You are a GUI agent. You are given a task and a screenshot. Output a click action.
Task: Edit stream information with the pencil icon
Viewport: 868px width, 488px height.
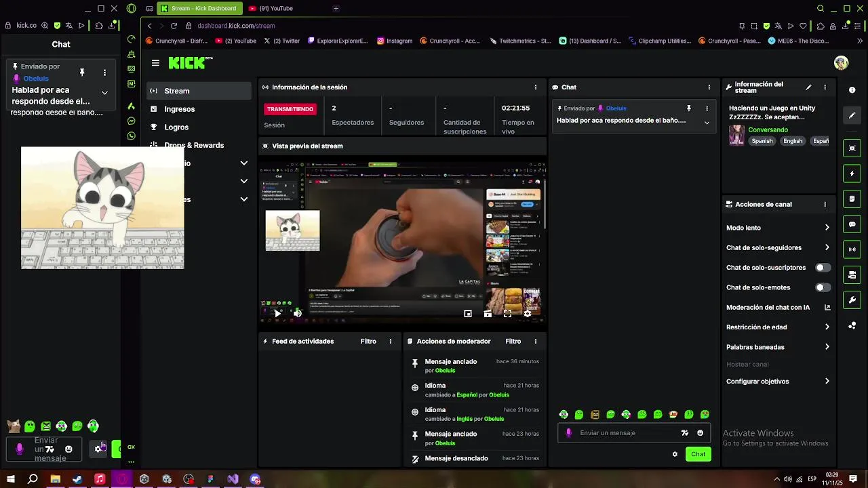click(x=808, y=87)
